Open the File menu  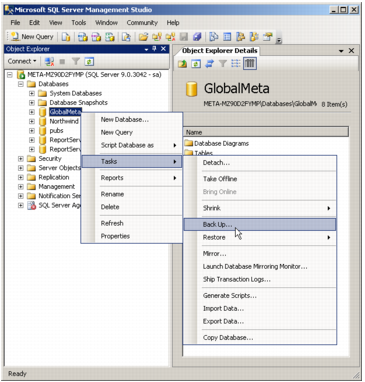point(15,23)
